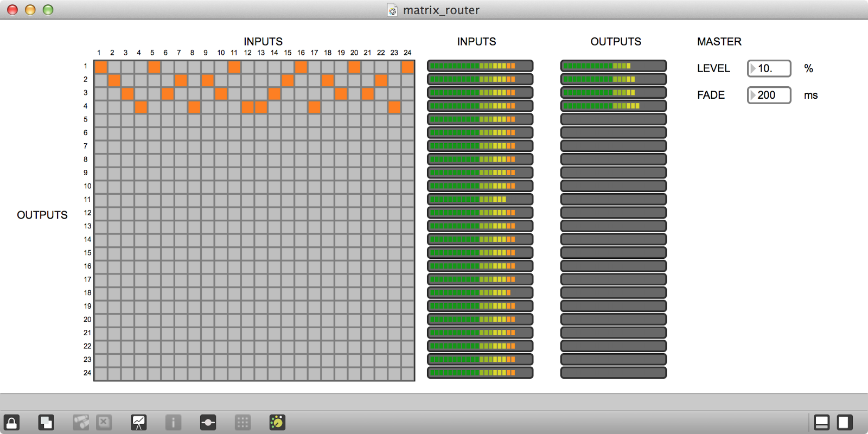Toggle off matrix cell input 2, output 2
868x434 pixels.
[114, 80]
